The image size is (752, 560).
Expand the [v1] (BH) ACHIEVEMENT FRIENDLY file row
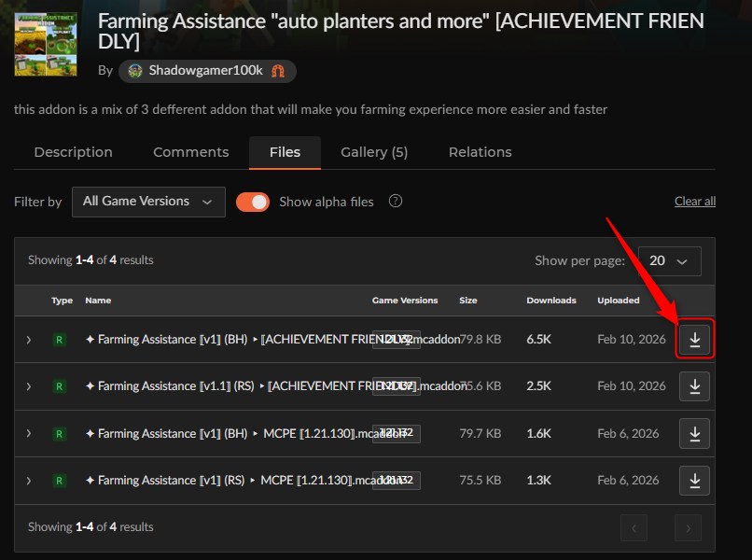coord(29,340)
